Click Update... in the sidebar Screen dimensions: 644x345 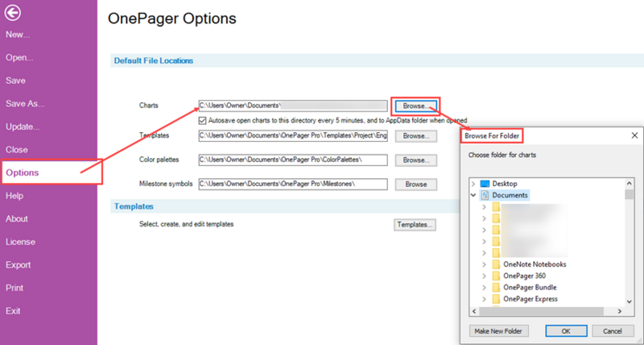click(x=23, y=127)
